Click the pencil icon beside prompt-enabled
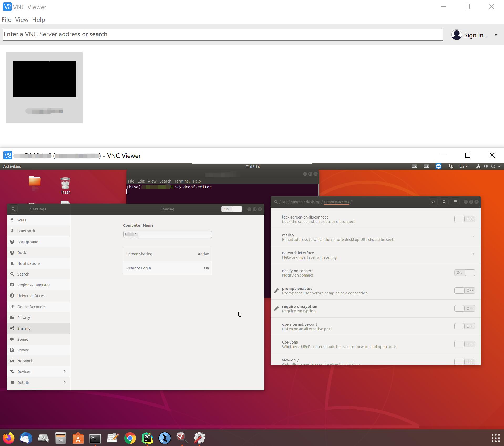Viewport: 504px width, 446px height. (276, 291)
